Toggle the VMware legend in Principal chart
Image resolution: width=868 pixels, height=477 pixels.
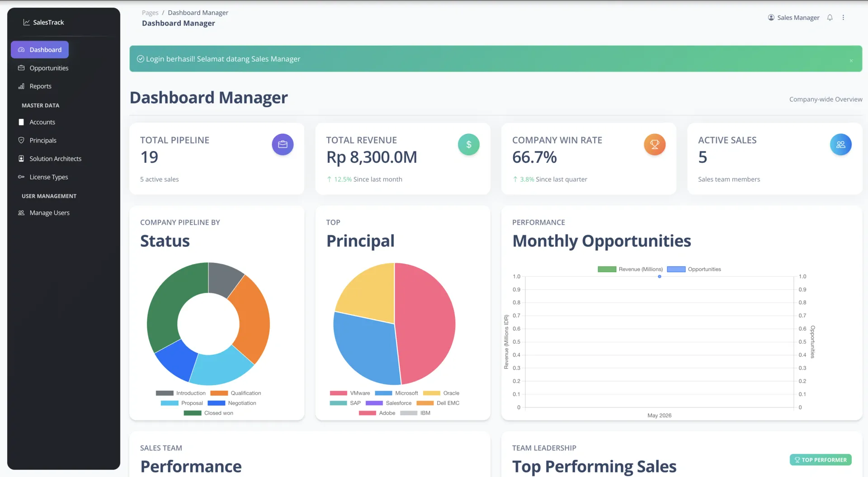(x=350, y=393)
